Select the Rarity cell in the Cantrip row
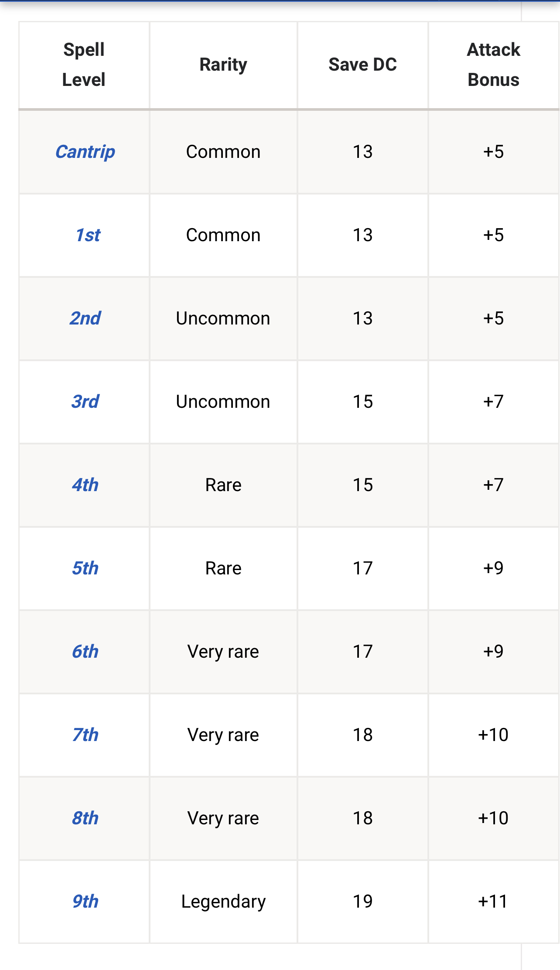 [x=223, y=152]
